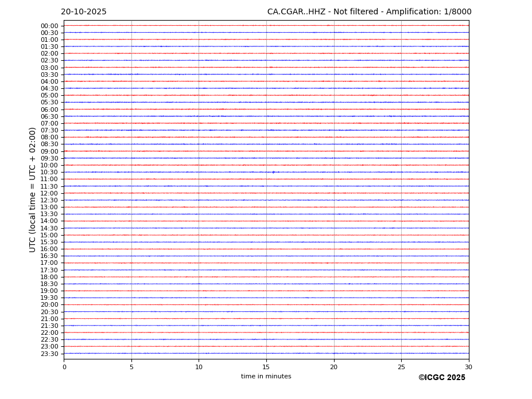Click the vertical UTC local time axis label
Viewport: 532px width, 399px height.
tap(33, 189)
